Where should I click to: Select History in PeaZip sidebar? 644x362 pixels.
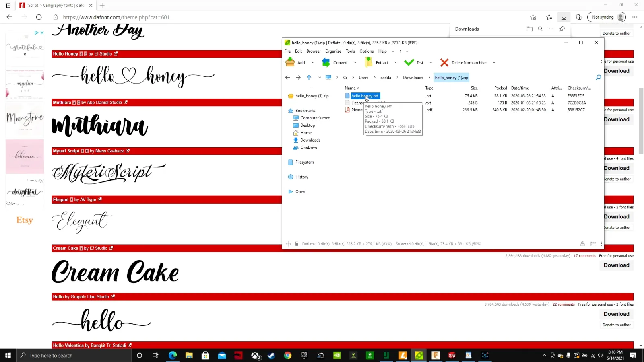pyautogui.click(x=301, y=177)
